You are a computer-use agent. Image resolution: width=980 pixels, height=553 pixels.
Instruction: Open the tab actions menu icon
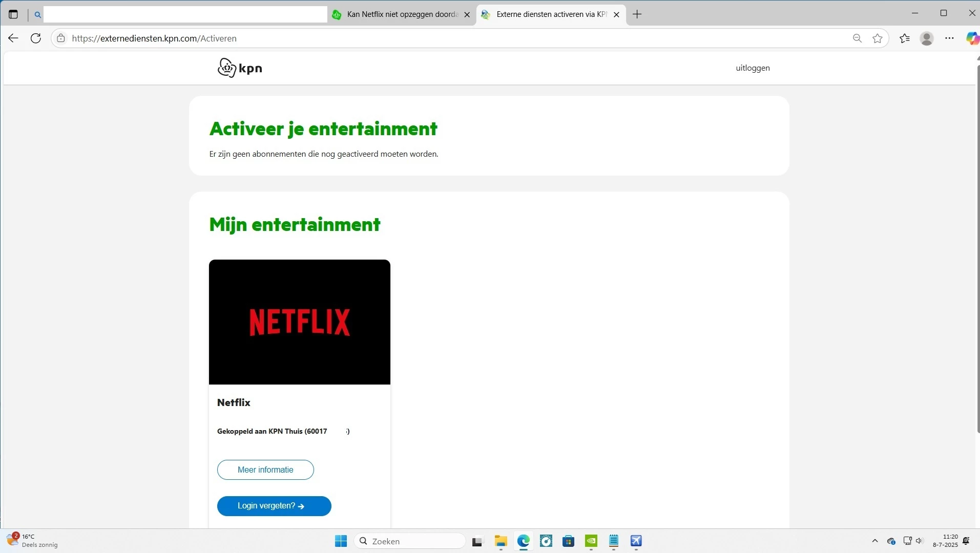pyautogui.click(x=13, y=14)
